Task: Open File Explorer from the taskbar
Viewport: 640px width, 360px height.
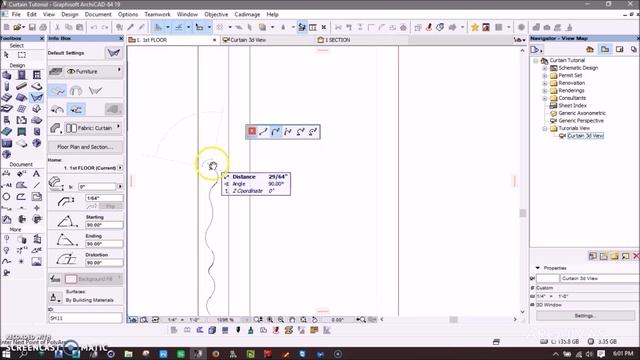Action: [128, 354]
